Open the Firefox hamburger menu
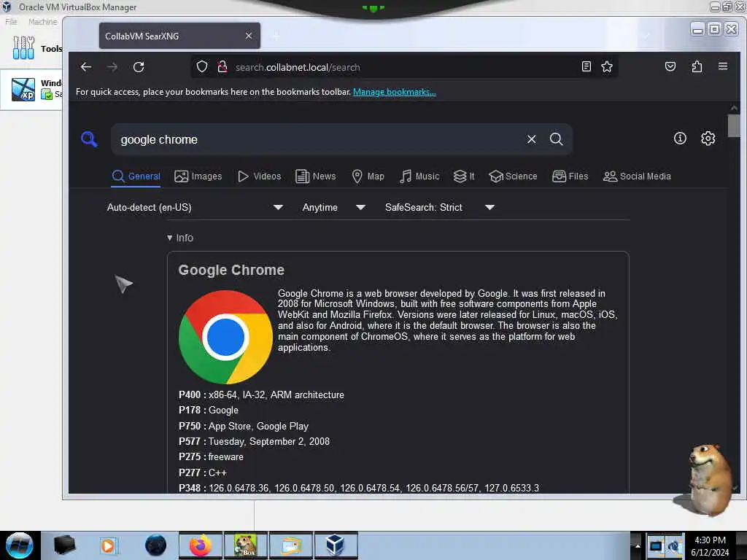The width and height of the screenshot is (747, 560). [x=723, y=66]
